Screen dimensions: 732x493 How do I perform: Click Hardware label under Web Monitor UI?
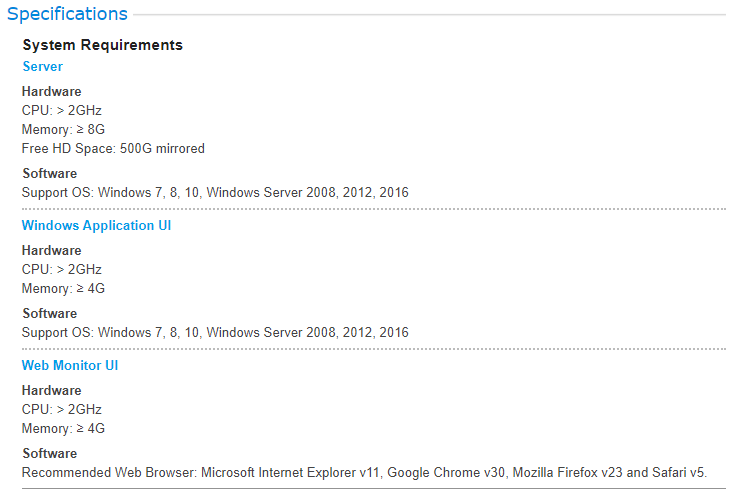pyautogui.click(x=52, y=390)
